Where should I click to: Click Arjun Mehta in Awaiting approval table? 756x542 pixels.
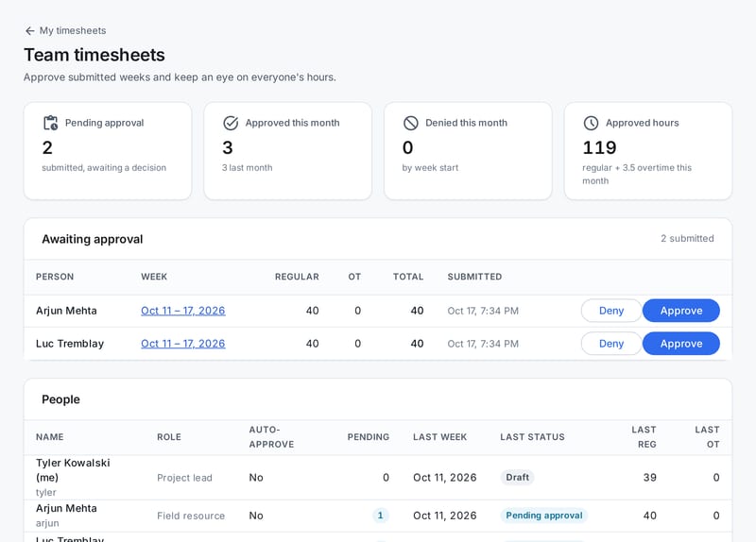click(66, 311)
